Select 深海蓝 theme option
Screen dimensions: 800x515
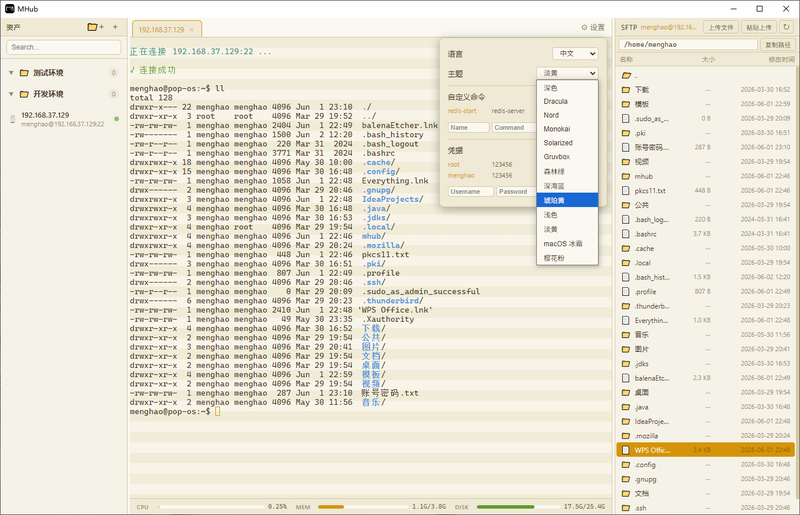[567, 186]
